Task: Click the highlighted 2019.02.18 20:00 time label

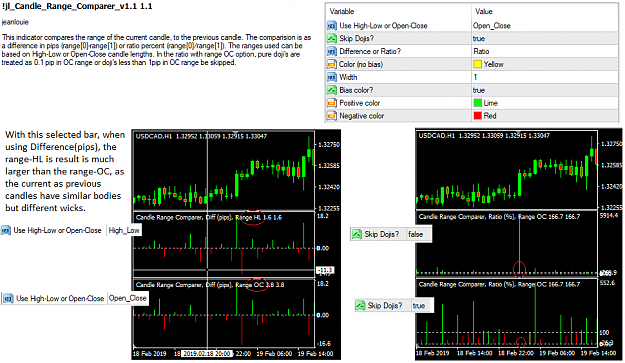Action: point(207,353)
